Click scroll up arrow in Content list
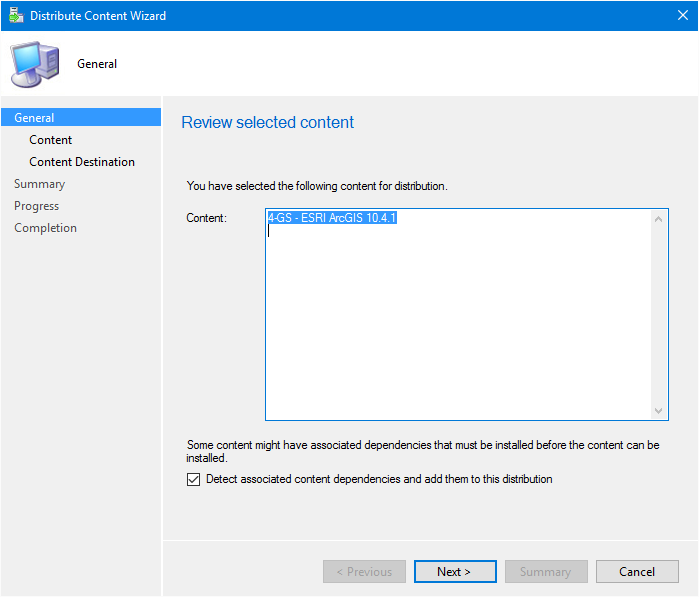 tap(658, 219)
